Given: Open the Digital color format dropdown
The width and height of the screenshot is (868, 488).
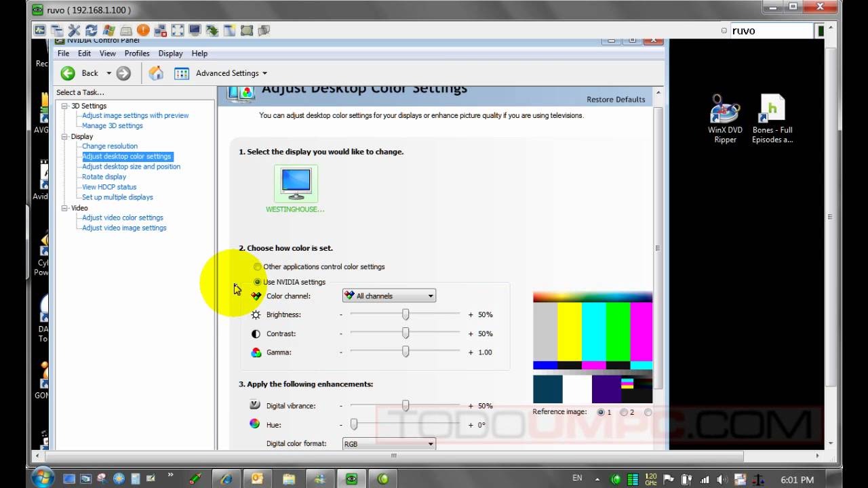Looking at the screenshot, I should [x=389, y=444].
